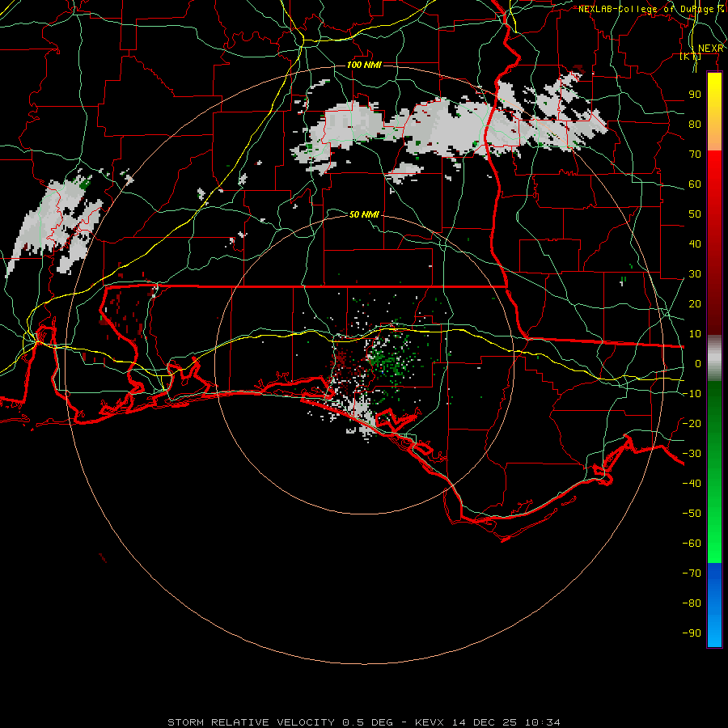Click the -40 value on the velocity scale
The image size is (728, 728).
[692, 484]
